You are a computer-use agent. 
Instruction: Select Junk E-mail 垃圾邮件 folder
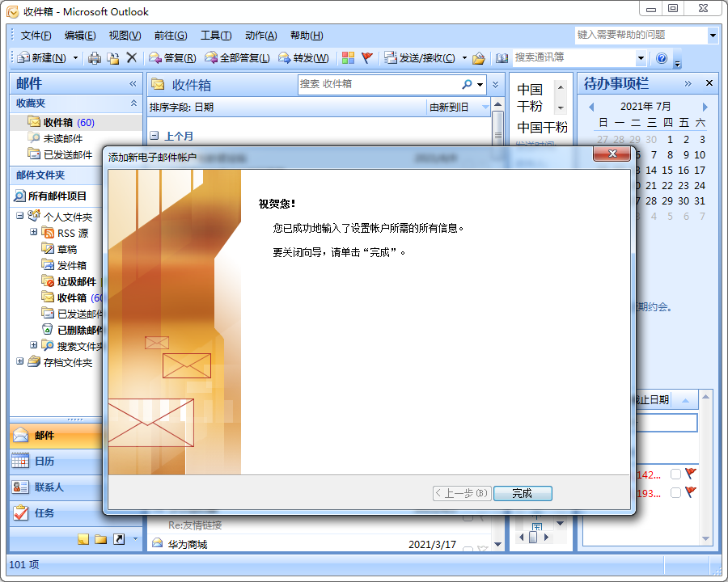pyautogui.click(x=70, y=282)
